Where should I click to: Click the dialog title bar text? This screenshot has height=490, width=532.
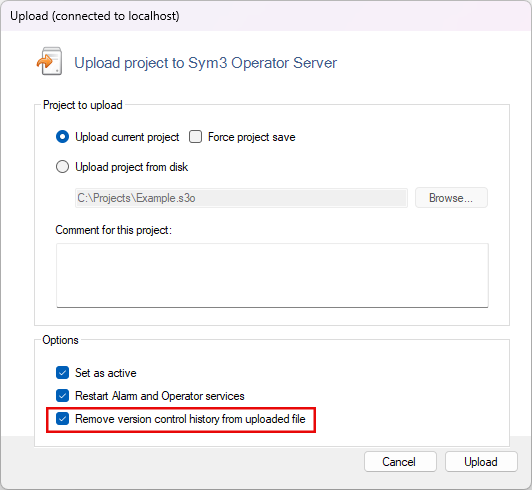pos(95,16)
